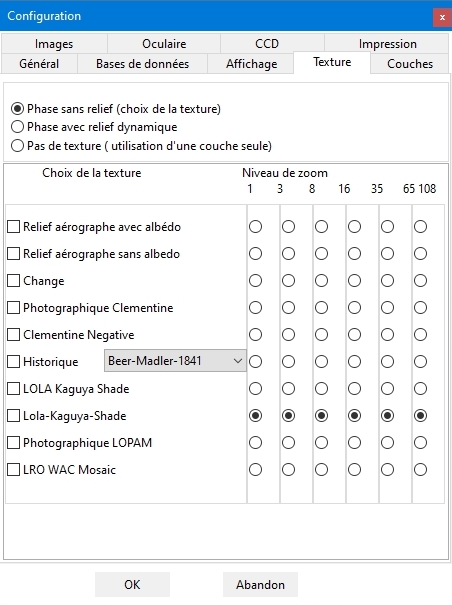The width and height of the screenshot is (452, 605).
Task: Go to the Impression tab
Action: [387, 44]
